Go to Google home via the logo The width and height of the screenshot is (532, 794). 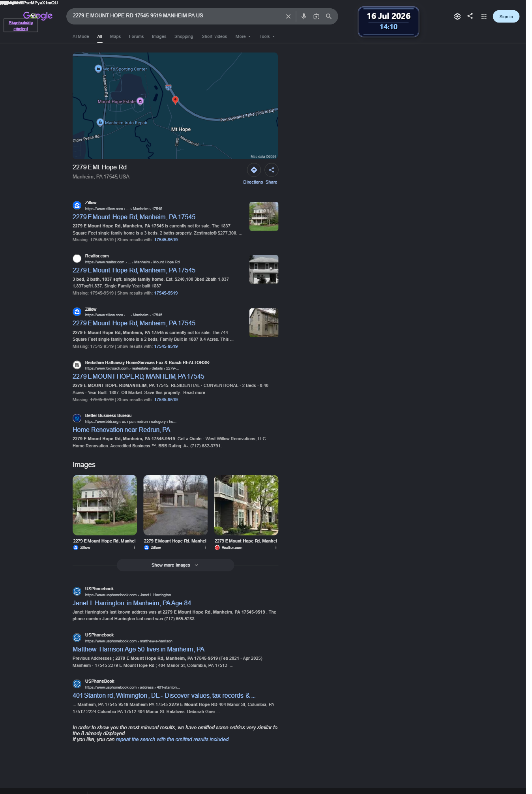[38, 16]
